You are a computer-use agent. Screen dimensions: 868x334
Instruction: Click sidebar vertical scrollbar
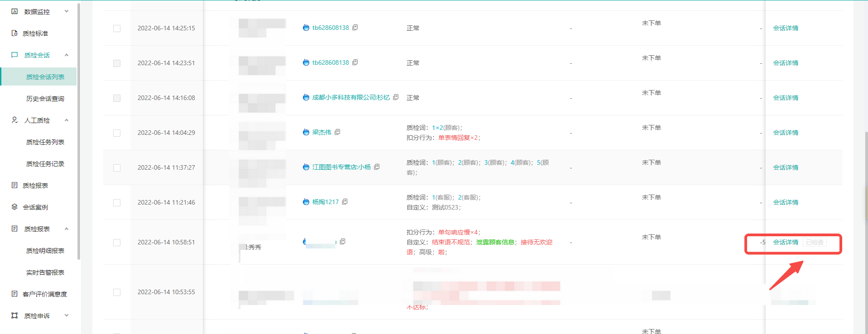coord(79,131)
